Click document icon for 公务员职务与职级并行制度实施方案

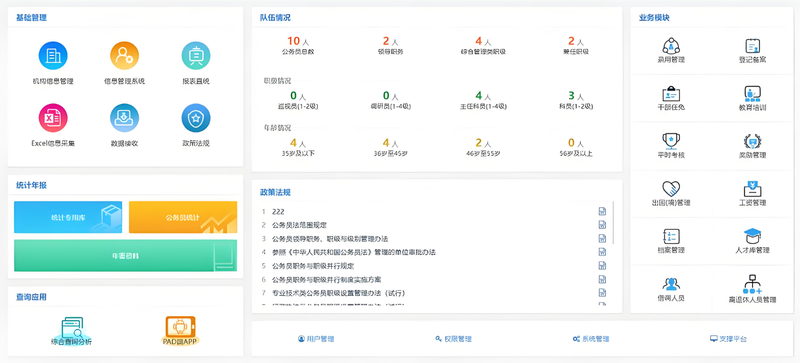click(602, 279)
